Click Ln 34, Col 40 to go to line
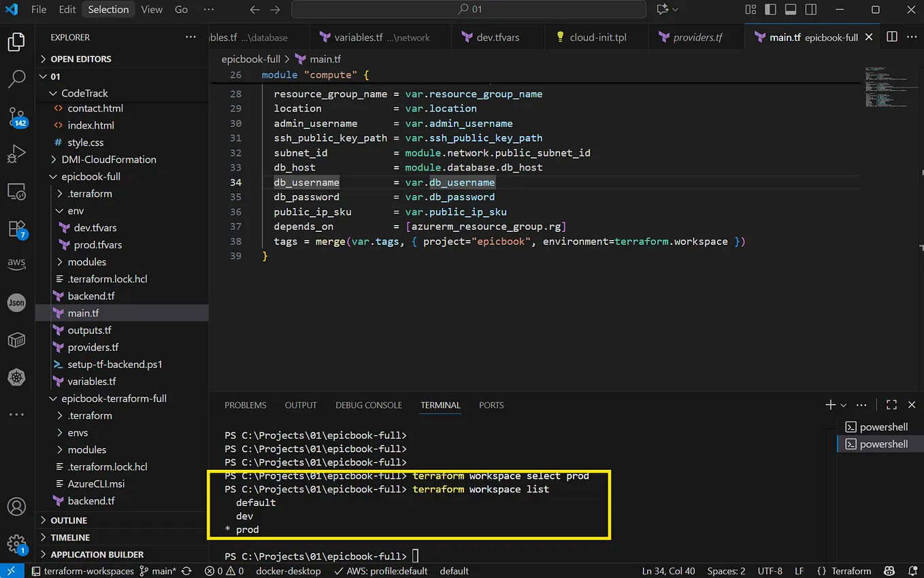924x578 pixels. [669, 571]
